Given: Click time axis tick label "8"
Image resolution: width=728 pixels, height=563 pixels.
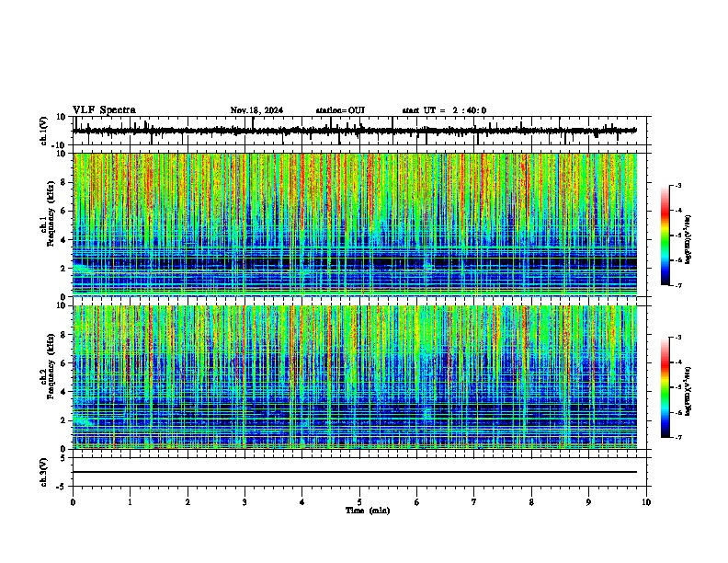Looking at the screenshot, I should [x=531, y=502].
